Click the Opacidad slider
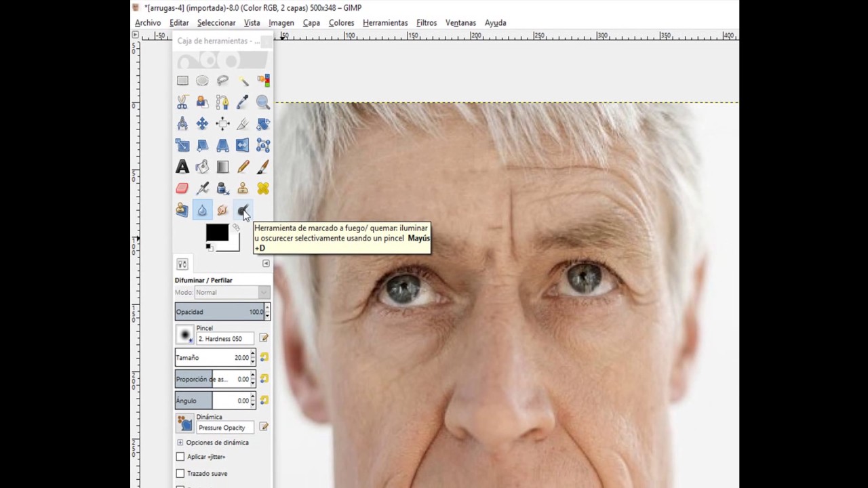The image size is (868, 488). pyautogui.click(x=220, y=312)
